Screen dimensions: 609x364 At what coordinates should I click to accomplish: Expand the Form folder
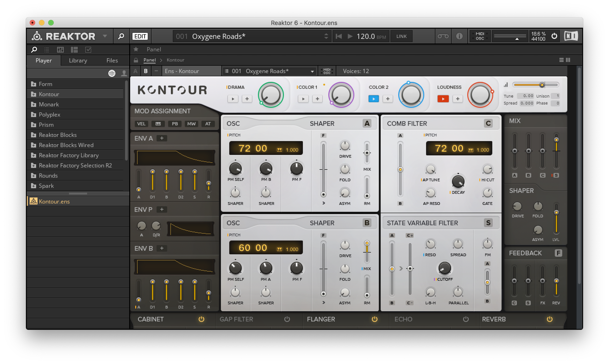[x=34, y=84]
